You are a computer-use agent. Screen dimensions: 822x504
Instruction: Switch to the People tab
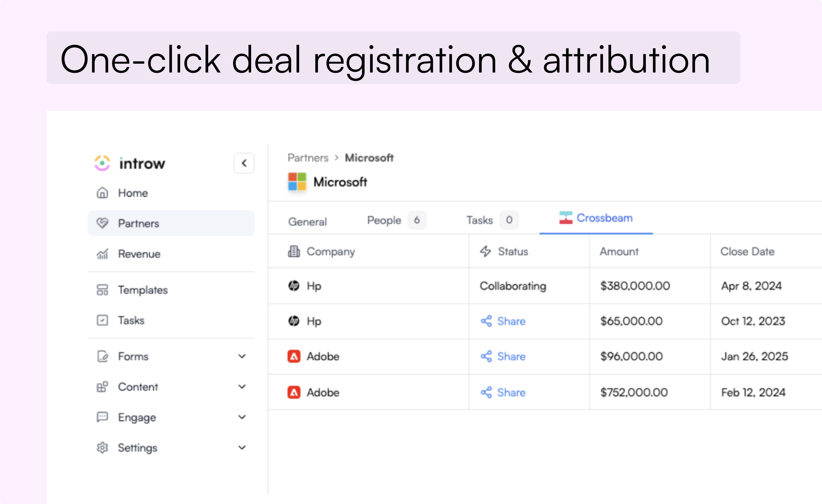[x=384, y=220]
